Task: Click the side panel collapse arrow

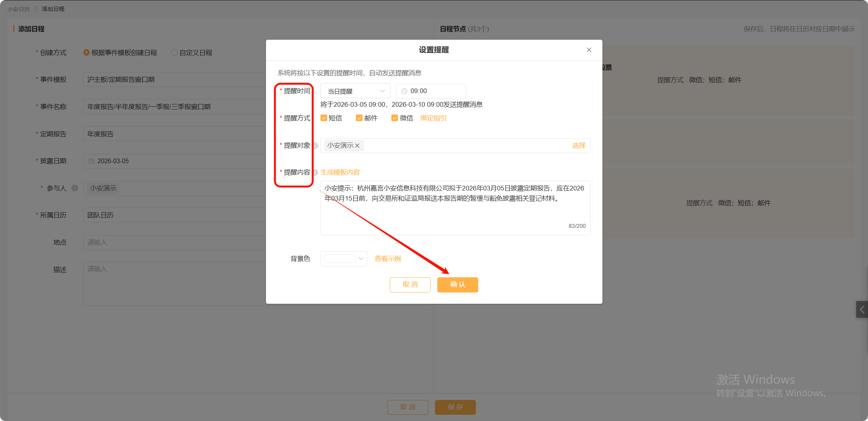Action: 862,310
